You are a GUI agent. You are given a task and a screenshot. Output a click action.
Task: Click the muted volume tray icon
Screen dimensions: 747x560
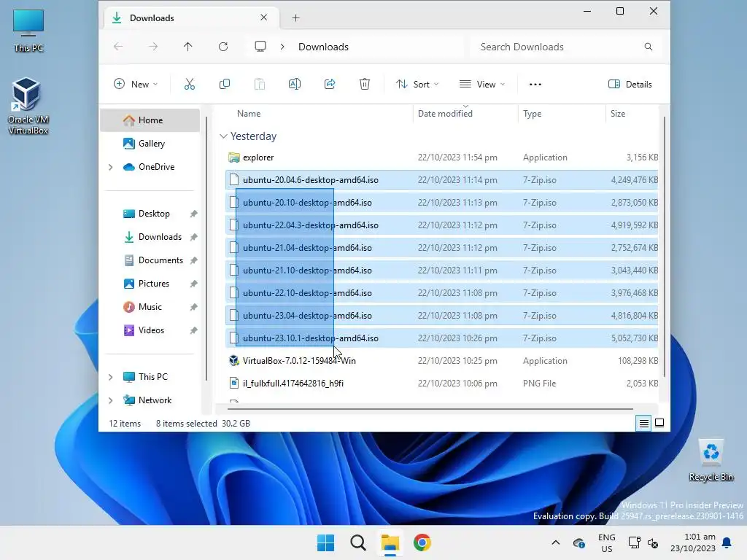pyautogui.click(x=653, y=542)
